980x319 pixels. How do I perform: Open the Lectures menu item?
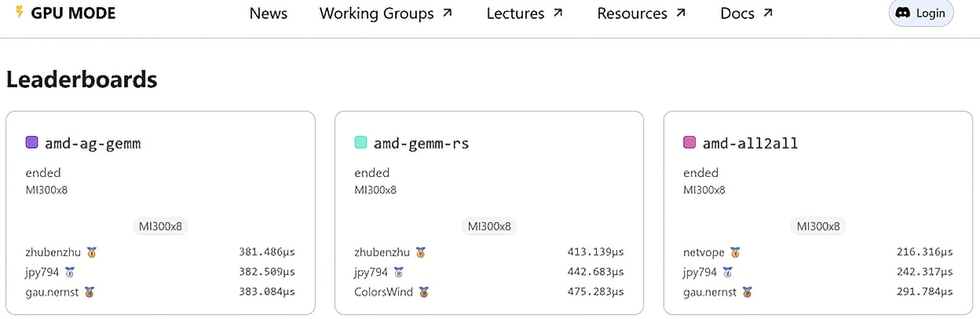click(515, 13)
